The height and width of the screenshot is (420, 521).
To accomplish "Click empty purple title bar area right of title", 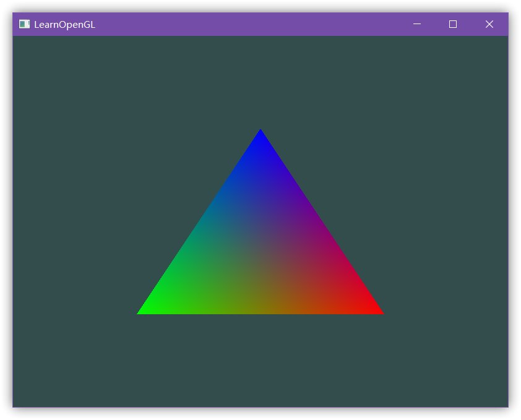I will coord(248,24).
